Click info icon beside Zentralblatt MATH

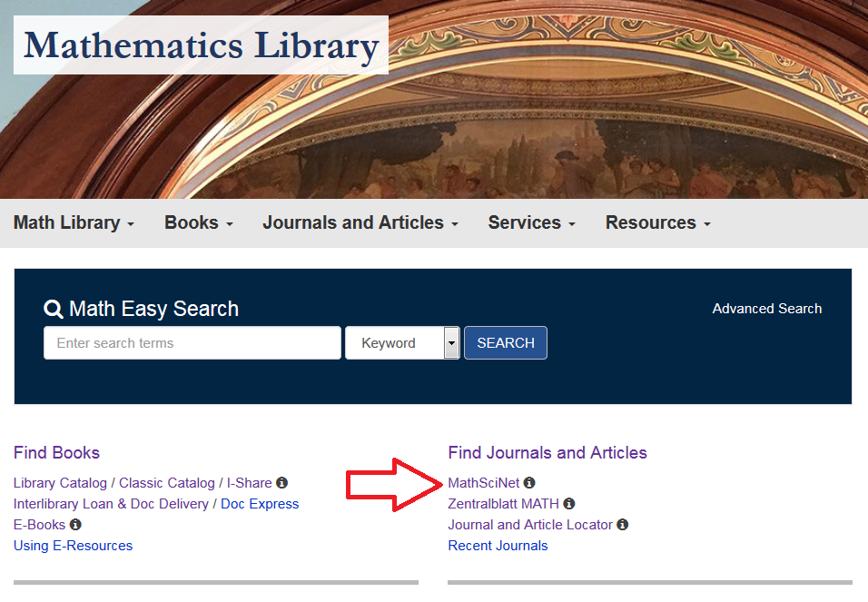point(569,504)
